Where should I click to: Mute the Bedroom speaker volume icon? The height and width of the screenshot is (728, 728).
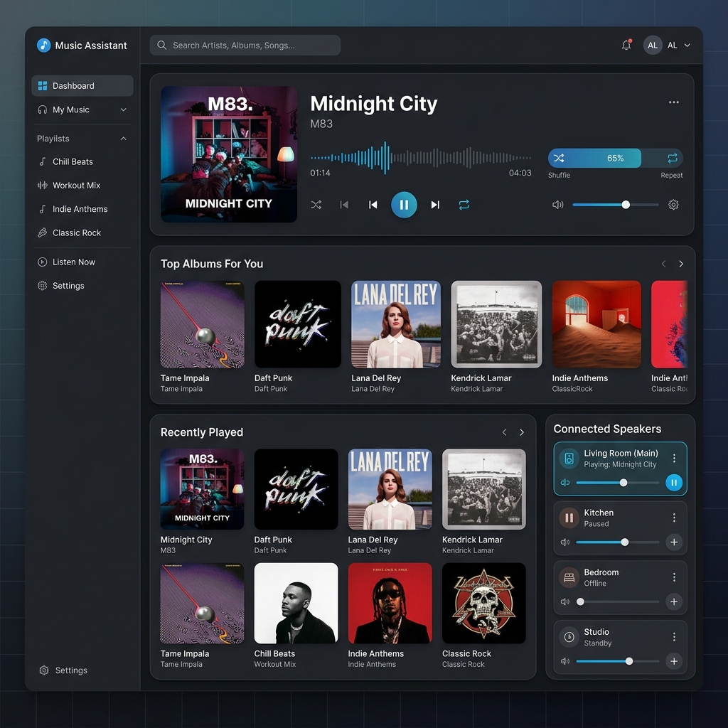pyautogui.click(x=565, y=601)
